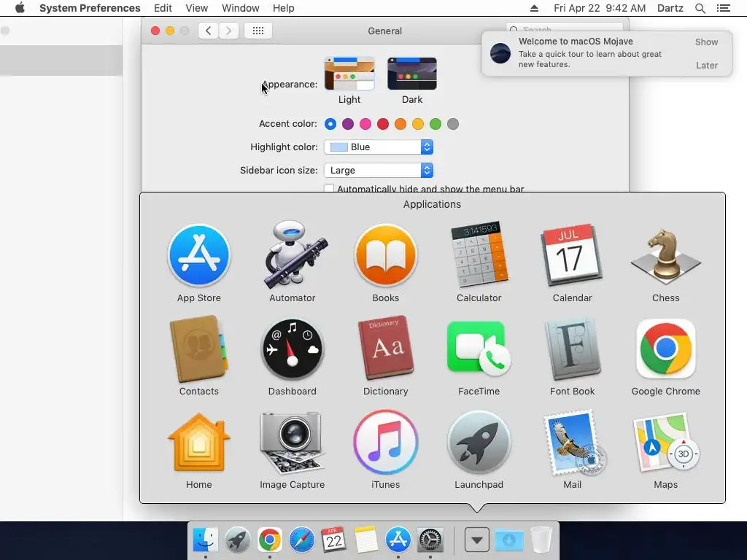
Task: Launch the Dictionary app
Action: (385, 348)
